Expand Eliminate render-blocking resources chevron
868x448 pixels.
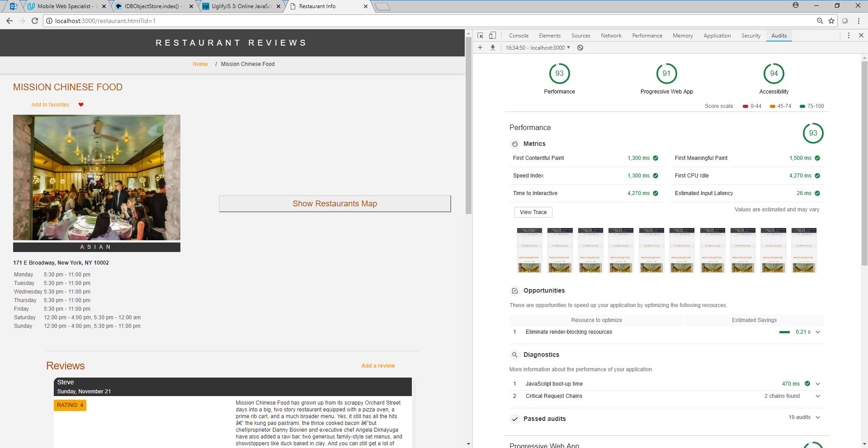click(x=818, y=332)
